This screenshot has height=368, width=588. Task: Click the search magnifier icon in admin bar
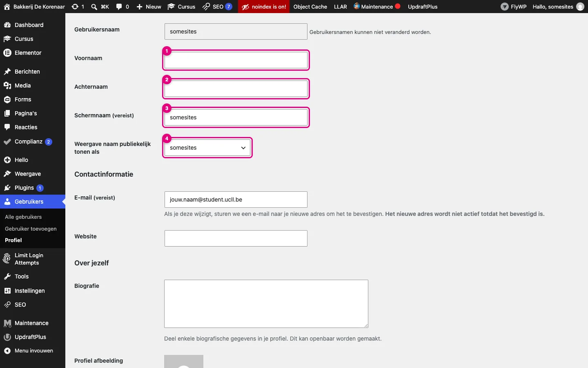pyautogui.click(x=94, y=7)
